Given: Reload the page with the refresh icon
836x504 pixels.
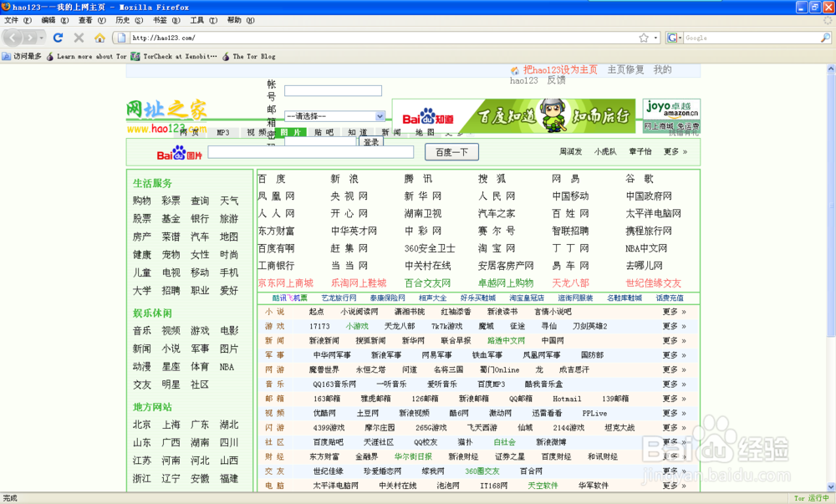Looking at the screenshot, I should tap(59, 38).
